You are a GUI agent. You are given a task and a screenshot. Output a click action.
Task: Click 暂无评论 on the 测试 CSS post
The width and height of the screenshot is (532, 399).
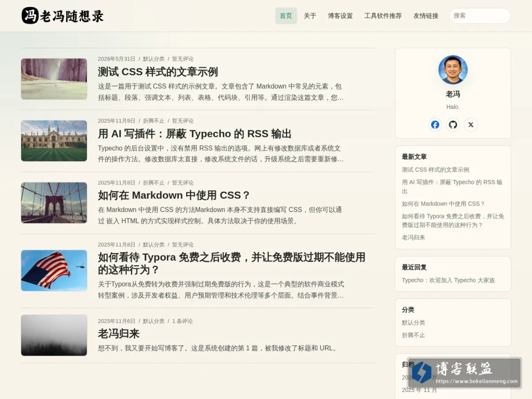coord(183,59)
